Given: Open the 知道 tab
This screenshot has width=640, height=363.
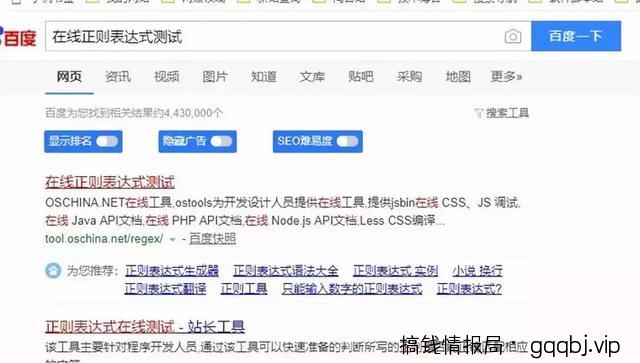Looking at the screenshot, I should (264, 76).
